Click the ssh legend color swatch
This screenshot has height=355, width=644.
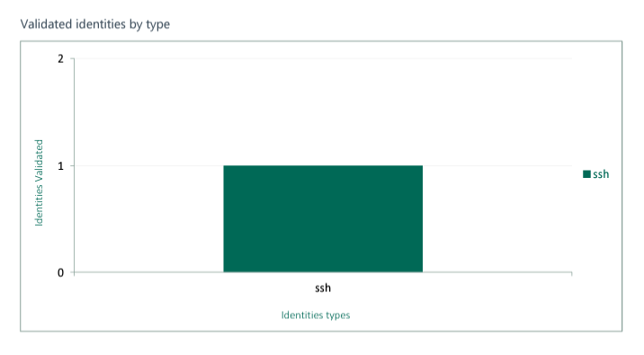(586, 174)
